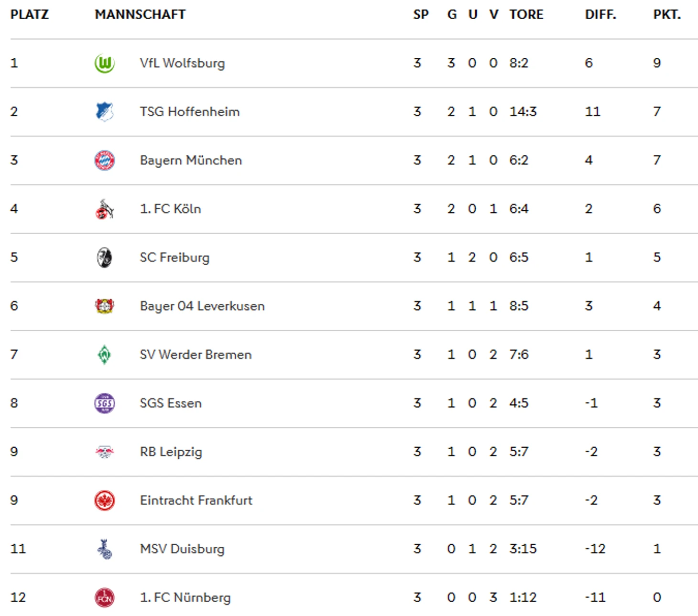
Task: Select the Bayern München club logo
Action: (x=104, y=160)
